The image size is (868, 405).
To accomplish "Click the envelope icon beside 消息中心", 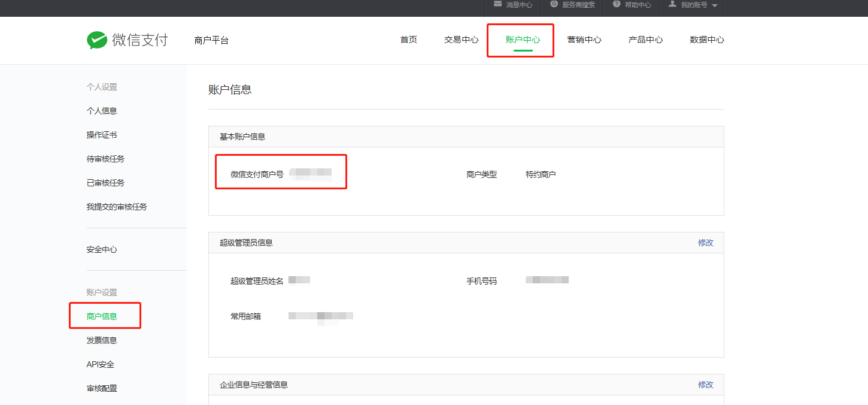I will [x=498, y=4].
